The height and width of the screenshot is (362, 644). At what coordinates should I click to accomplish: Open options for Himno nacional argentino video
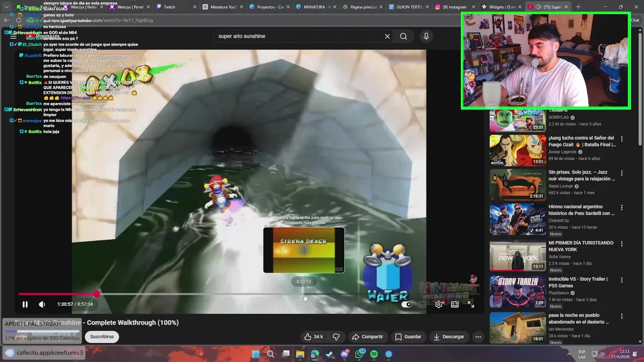coord(621,207)
